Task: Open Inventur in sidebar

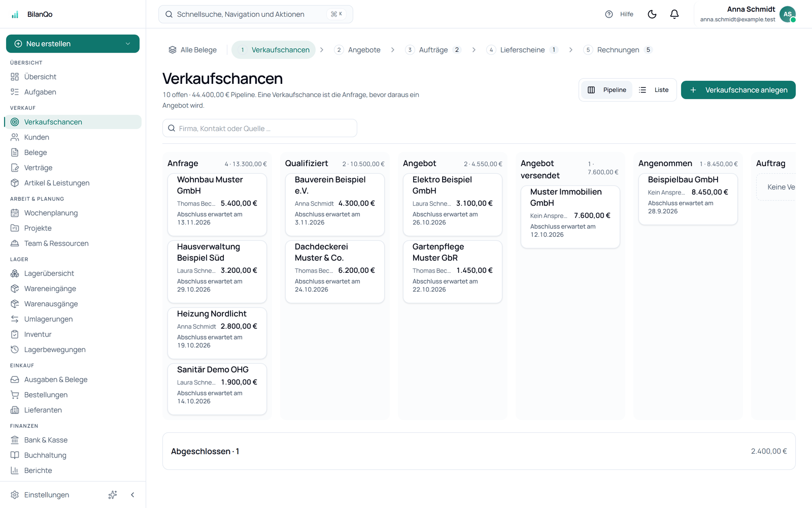Action: (x=73, y=334)
